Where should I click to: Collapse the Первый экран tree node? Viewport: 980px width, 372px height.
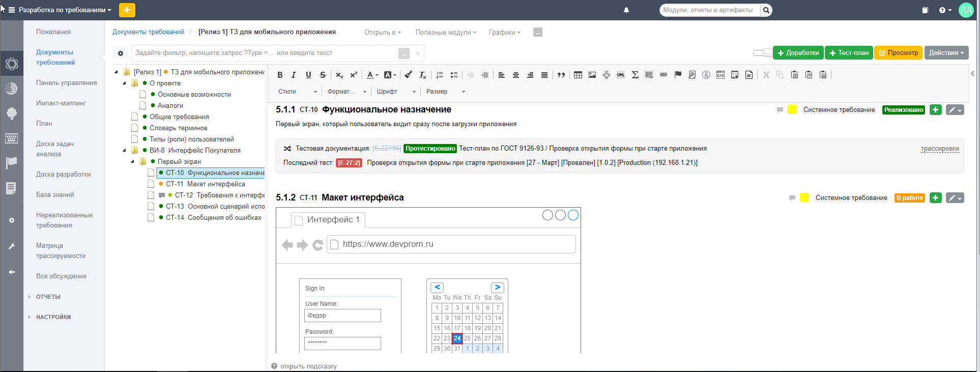point(133,162)
